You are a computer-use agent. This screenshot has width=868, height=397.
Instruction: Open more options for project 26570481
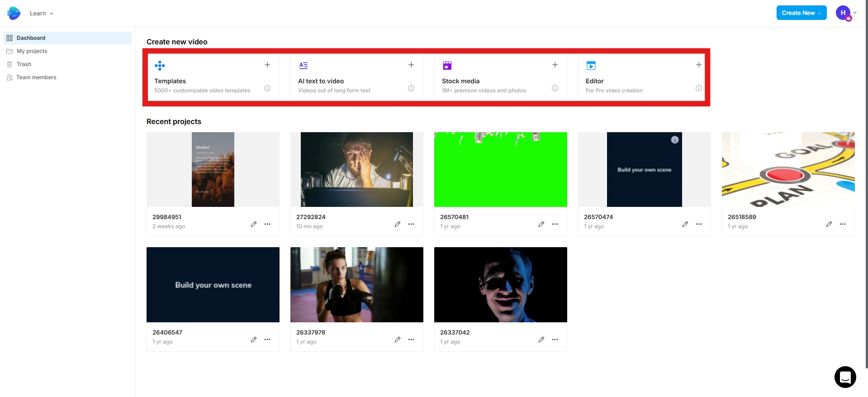click(555, 224)
